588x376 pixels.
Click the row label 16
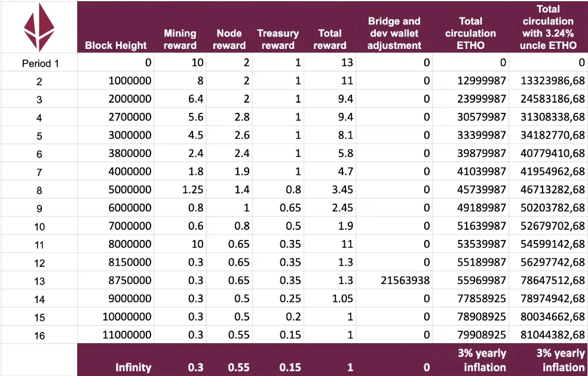39,335
